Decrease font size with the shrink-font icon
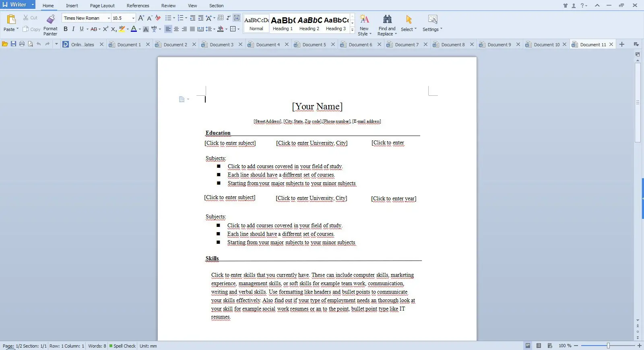The width and height of the screenshot is (644, 350). pos(149,18)
